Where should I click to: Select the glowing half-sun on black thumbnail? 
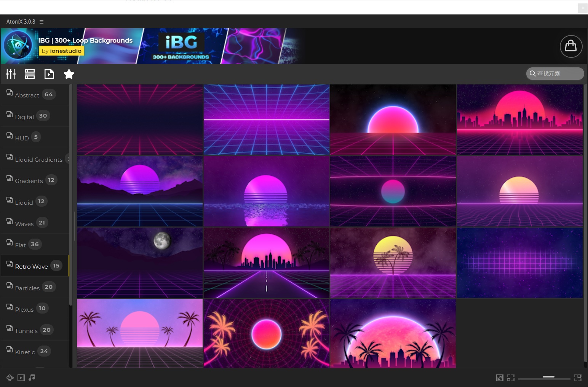coord(393,119)
